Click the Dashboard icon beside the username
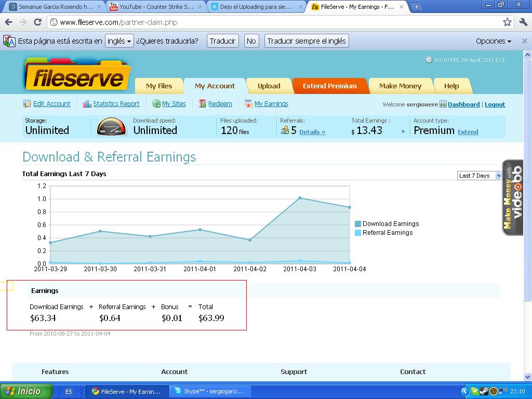This screenshot has height=399, width=532. coord(443,104)
